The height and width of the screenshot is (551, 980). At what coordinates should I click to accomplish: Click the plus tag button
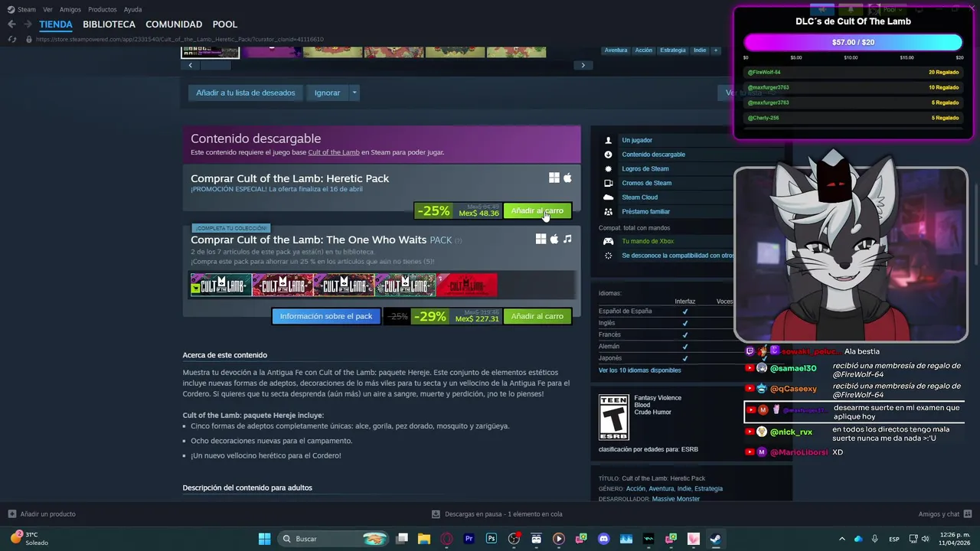(x=716, y=51)
